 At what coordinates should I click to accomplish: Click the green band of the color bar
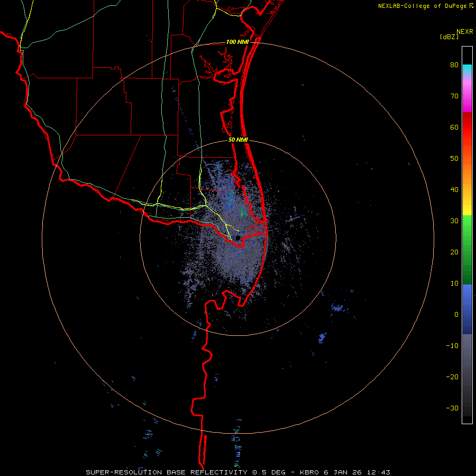tap(467, 250)
